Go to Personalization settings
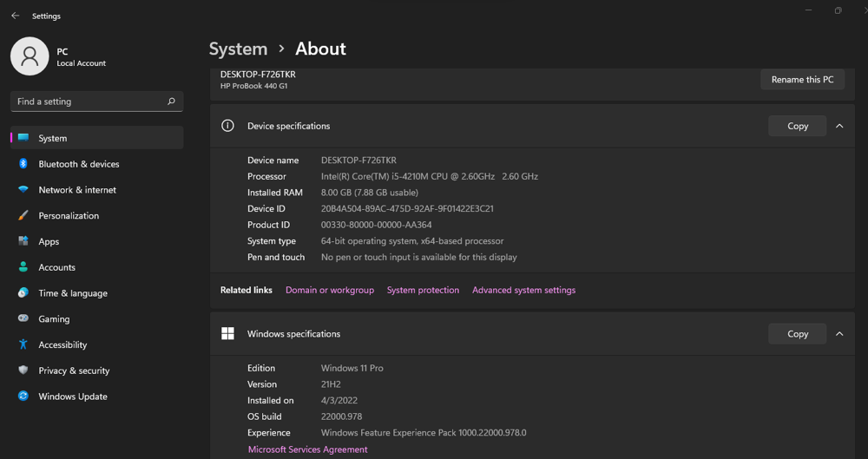 (97, 215)
